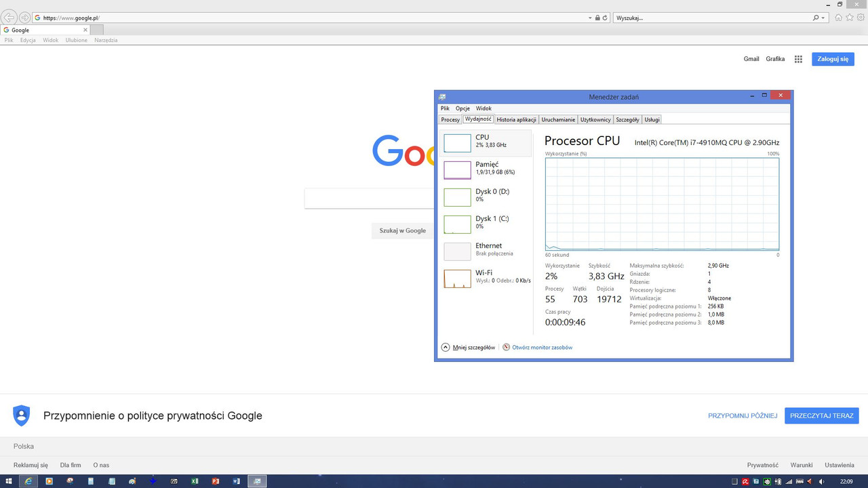Screen dimensions: 868x488
Task: Click the Google search input field
Action: [369, 199]
